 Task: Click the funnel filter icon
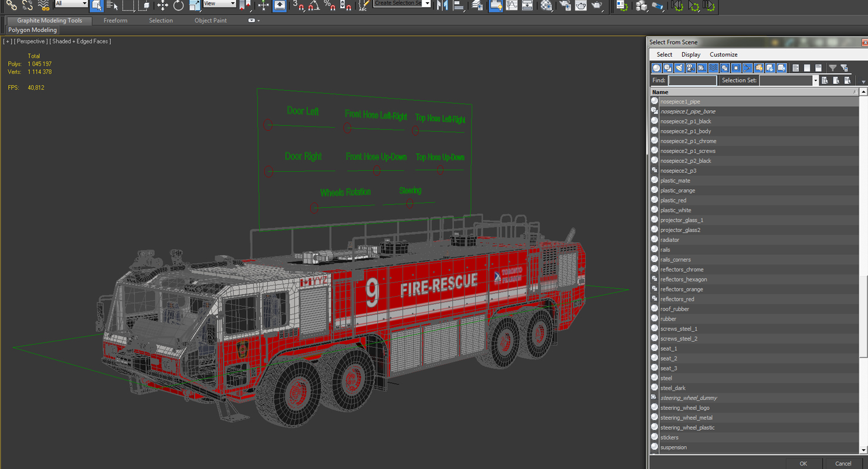tap(832, 68)
